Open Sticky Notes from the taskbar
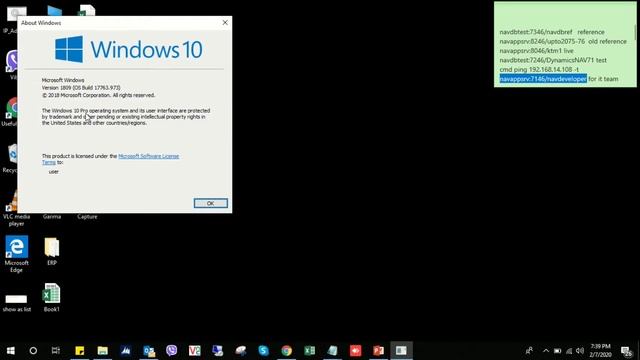This screenshot has height=360, width=640. 80,351
